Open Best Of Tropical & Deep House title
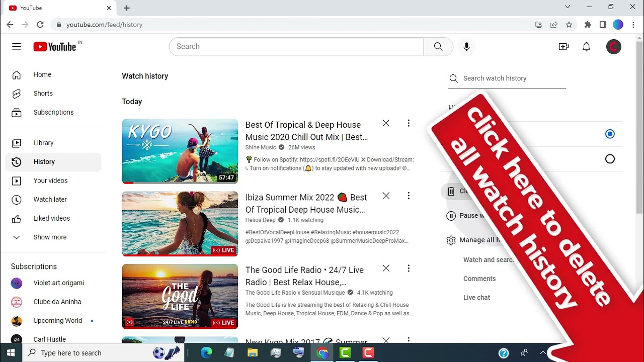The height and width of the screenshot is (362, 644). (306, 131)
